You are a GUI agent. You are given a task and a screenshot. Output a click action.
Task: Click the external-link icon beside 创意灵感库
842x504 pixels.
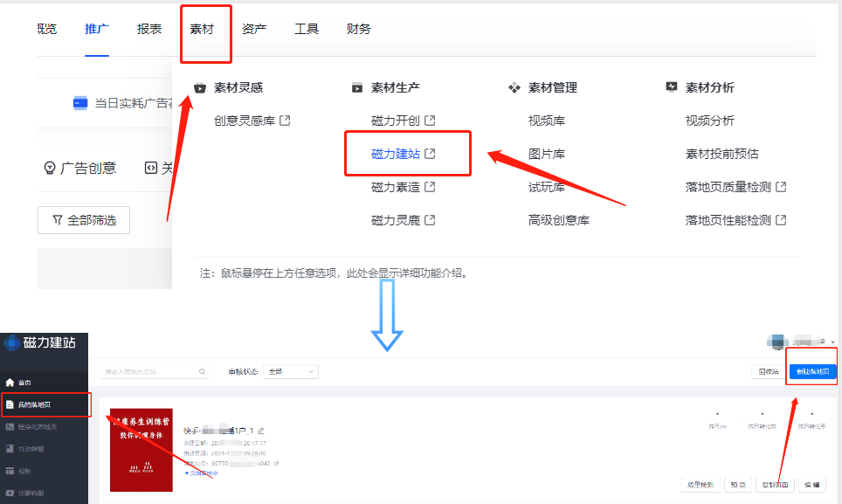(284, 121)
